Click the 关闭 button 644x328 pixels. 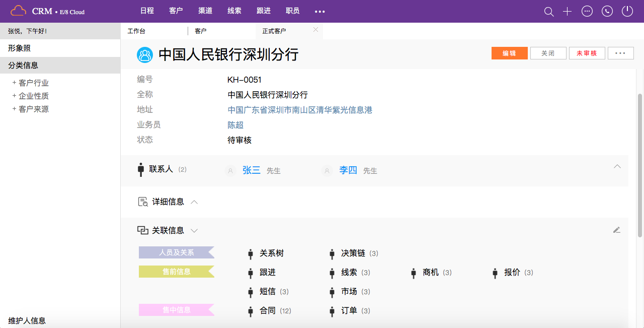(x=548, y=53)
